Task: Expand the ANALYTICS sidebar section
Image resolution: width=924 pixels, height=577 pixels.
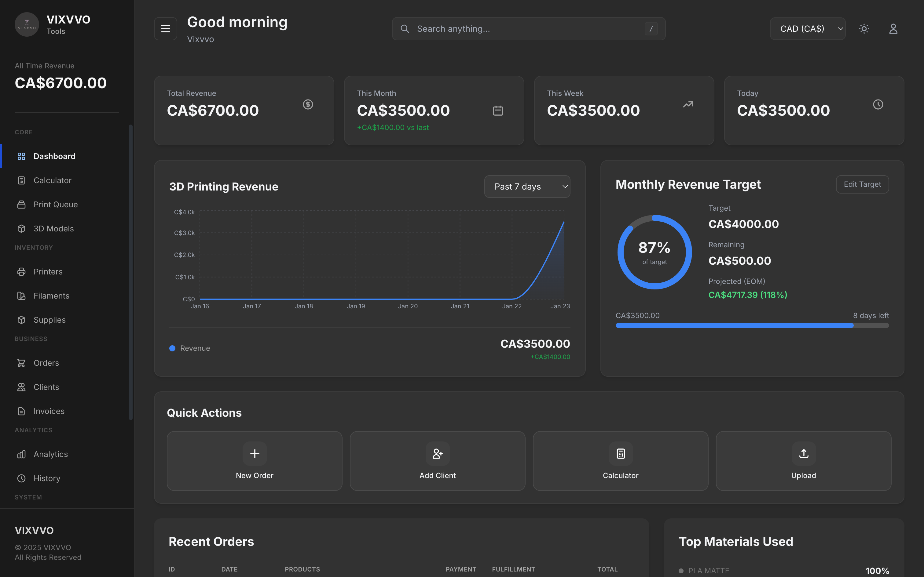Action: (33, 430)
